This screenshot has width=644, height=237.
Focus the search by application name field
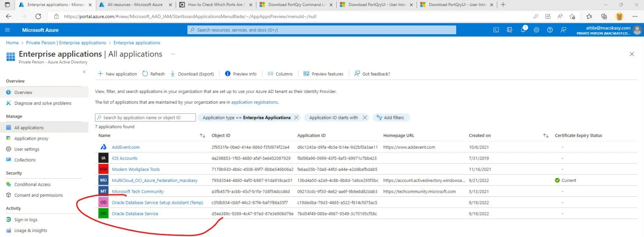coord(145,118)
